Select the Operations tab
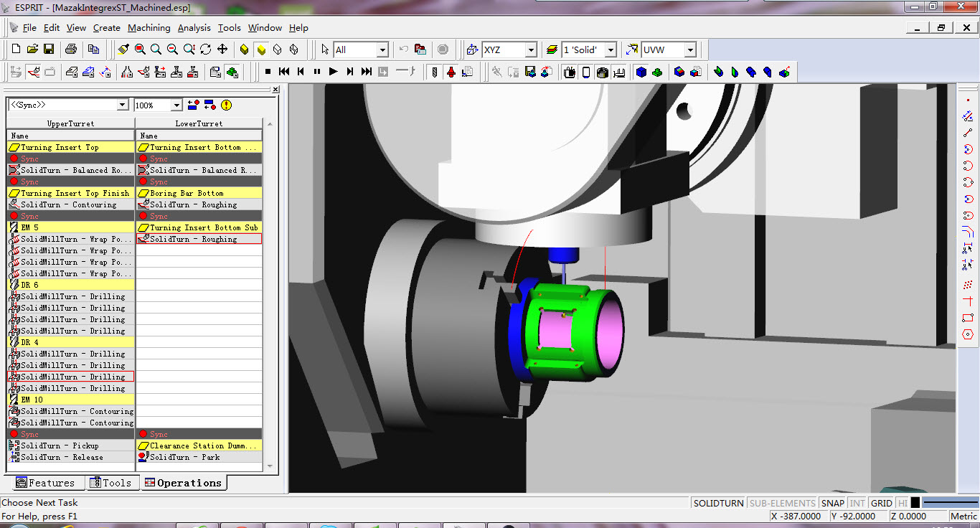980x528 pixels. (x=183, y=483)
